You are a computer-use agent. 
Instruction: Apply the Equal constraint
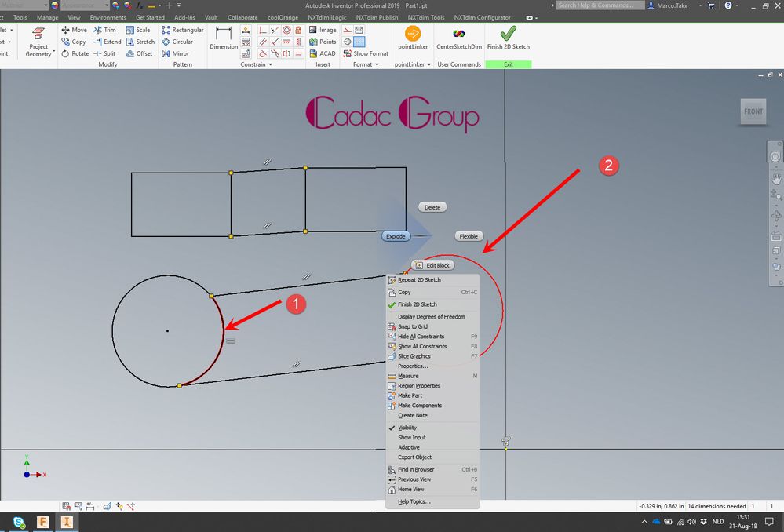click(x=298, y=53)
